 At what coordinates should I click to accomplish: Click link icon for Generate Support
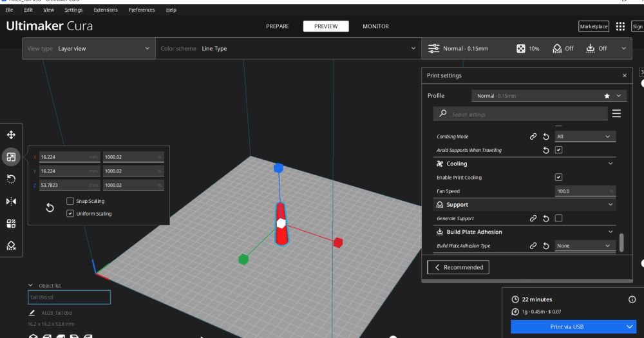pyautogui.click(x=533, y=218)
